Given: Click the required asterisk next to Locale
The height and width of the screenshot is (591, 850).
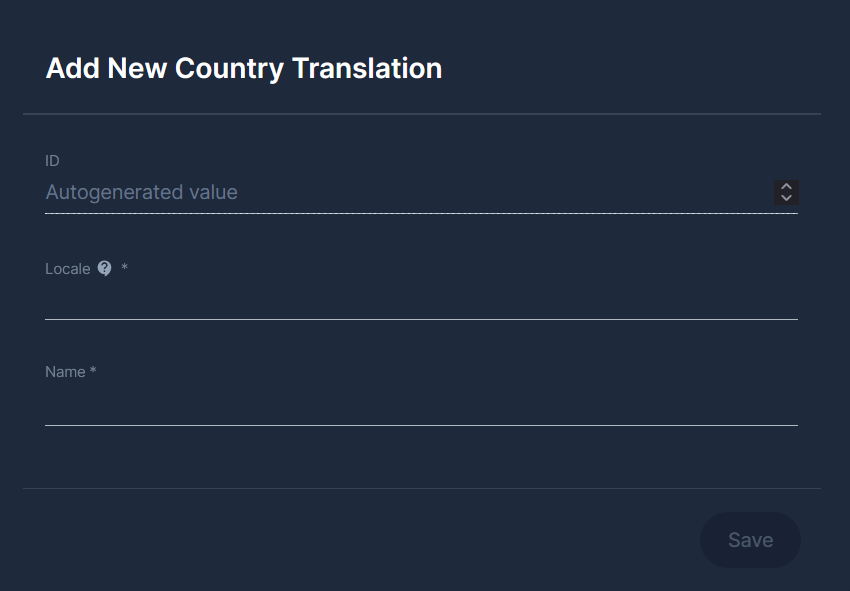Looking at the screenshot, I should click(125, 268).
